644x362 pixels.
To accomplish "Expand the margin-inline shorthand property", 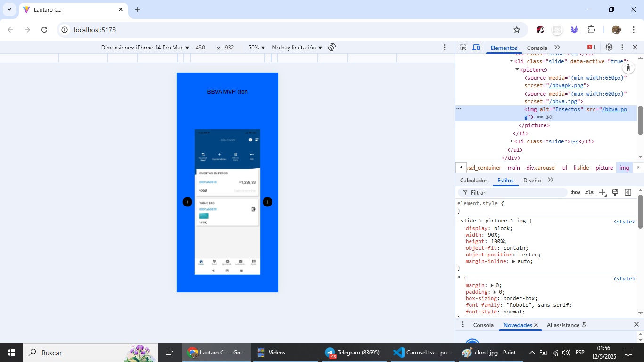I will (514, 261).
